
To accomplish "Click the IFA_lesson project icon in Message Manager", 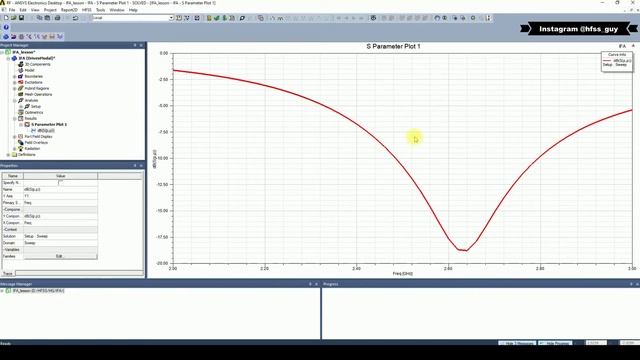I will tap(8, 291).
